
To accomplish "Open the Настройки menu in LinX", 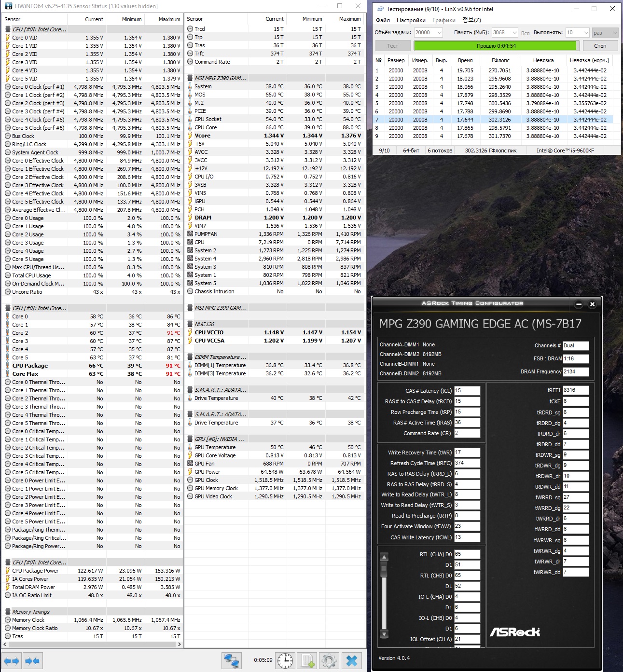I will coord(411,20).
